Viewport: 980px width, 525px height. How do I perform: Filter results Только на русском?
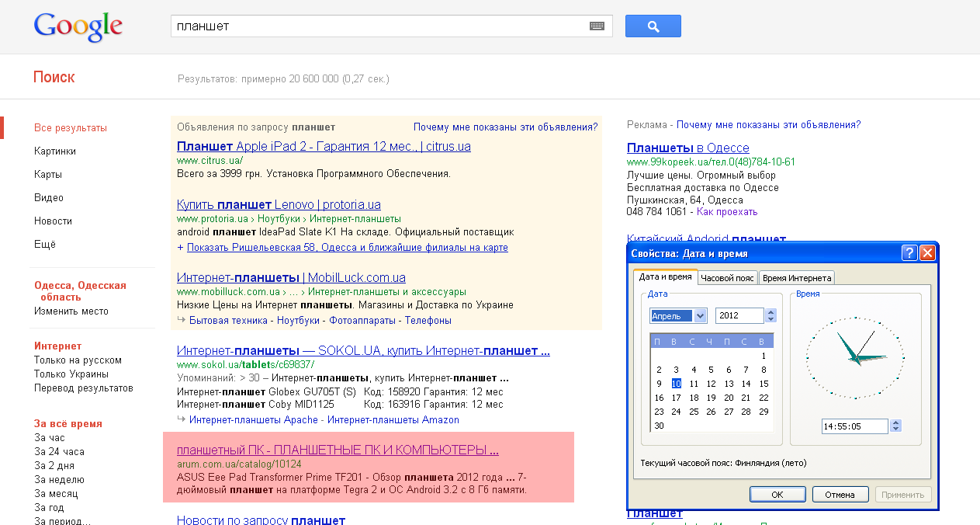pos(78,360)
